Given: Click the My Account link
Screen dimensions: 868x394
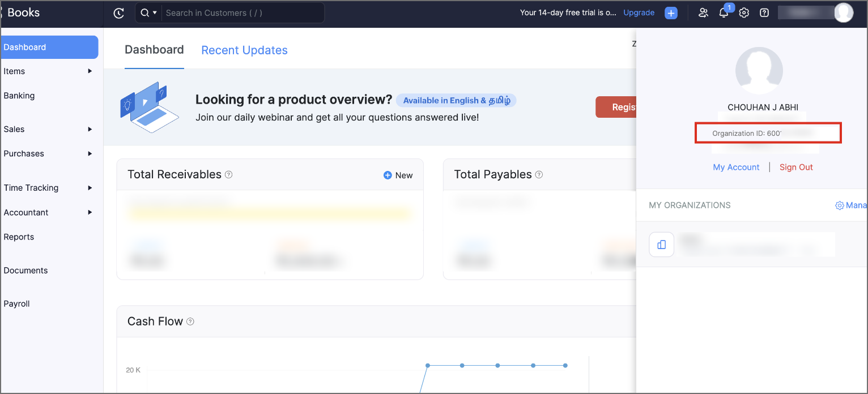Looking at the screenshot, I should coord(736,167).
